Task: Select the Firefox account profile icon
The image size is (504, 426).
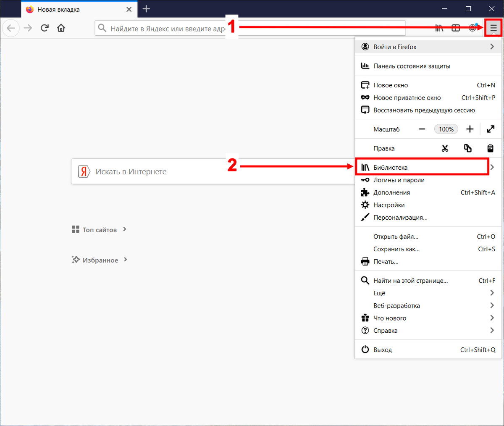Action: (472, 28)
